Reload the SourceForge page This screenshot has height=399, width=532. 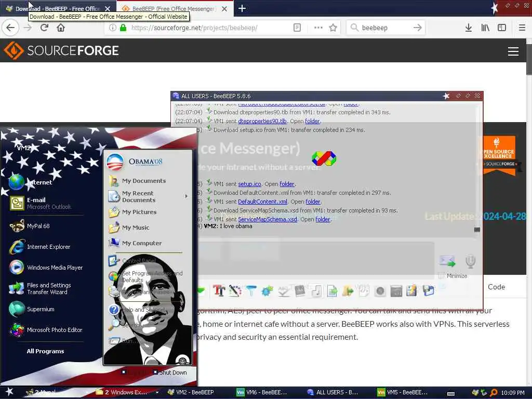click(x=44, y=28)
